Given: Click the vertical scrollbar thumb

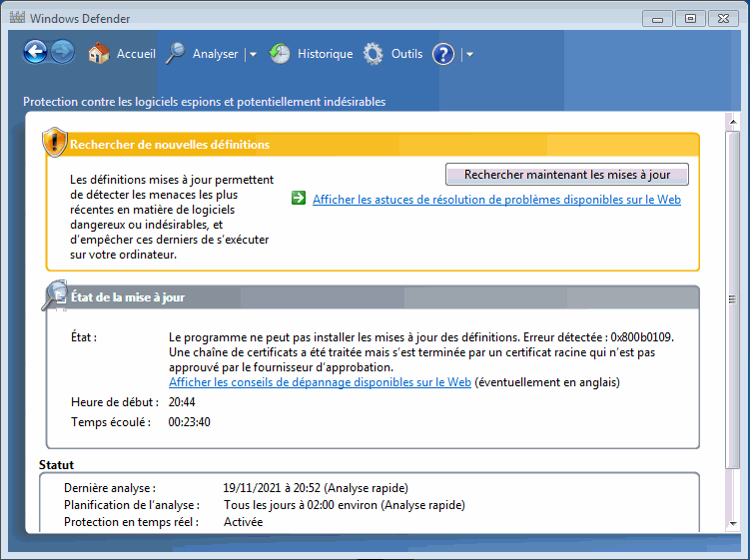Looking at the screenshot, I should pos(733,299).
